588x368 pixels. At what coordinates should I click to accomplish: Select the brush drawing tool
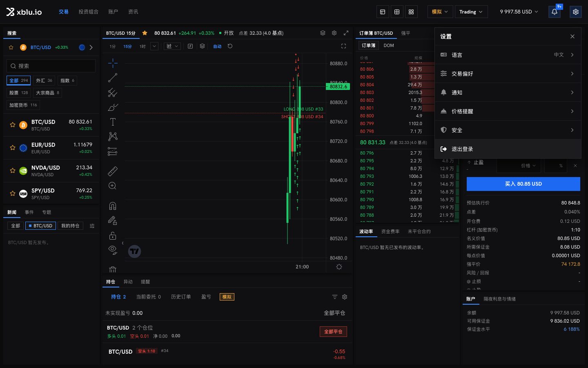tap(113, 107)
